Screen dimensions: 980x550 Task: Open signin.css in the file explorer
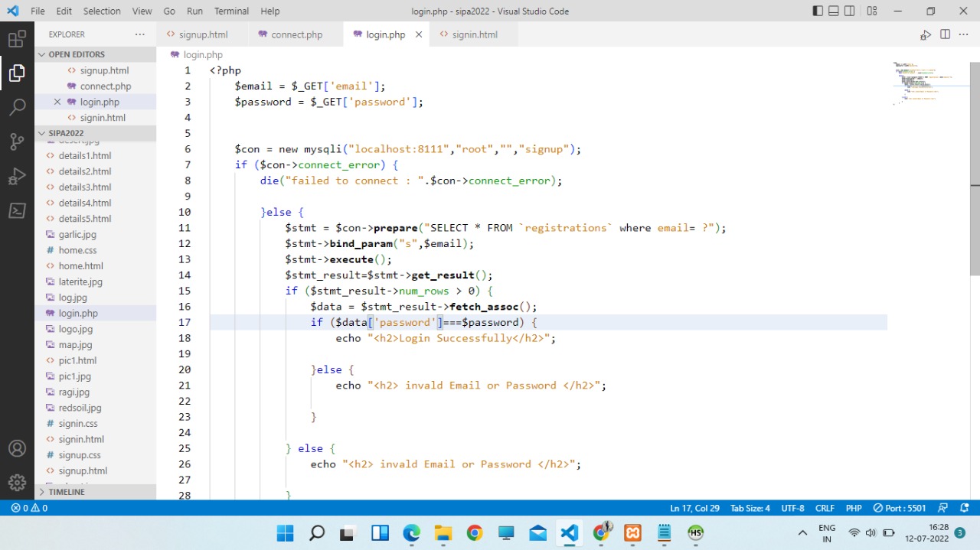(78, 424)
